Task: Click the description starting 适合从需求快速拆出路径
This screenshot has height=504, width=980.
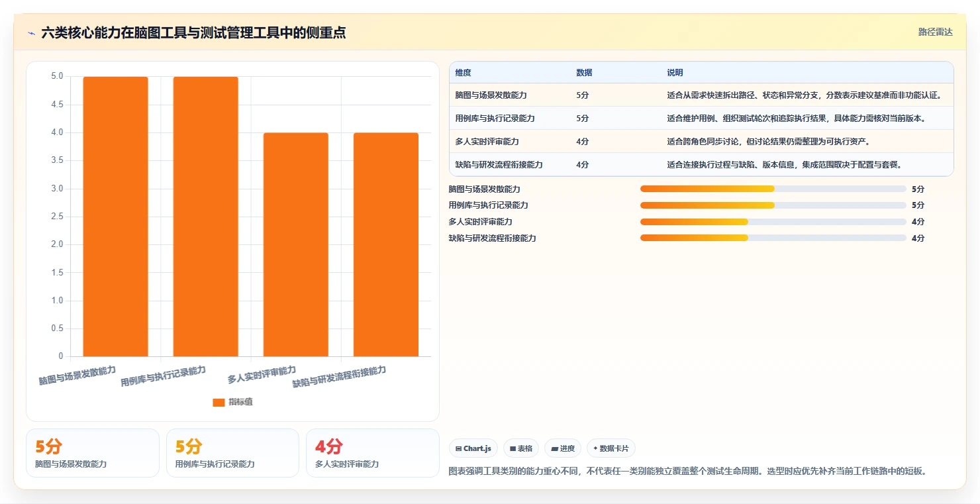Action: (805, 95)
